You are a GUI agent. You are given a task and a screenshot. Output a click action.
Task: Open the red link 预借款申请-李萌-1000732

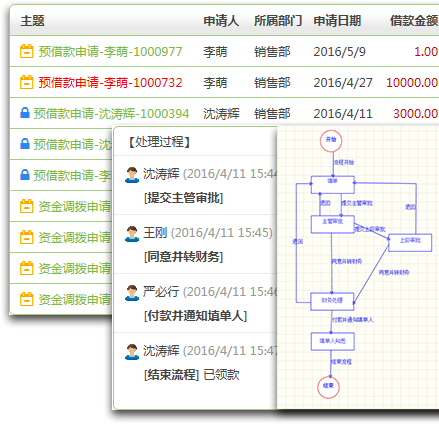110,83
